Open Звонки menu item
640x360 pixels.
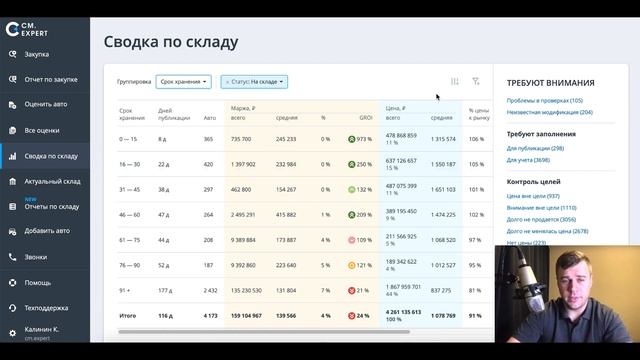tap(36, 257)
